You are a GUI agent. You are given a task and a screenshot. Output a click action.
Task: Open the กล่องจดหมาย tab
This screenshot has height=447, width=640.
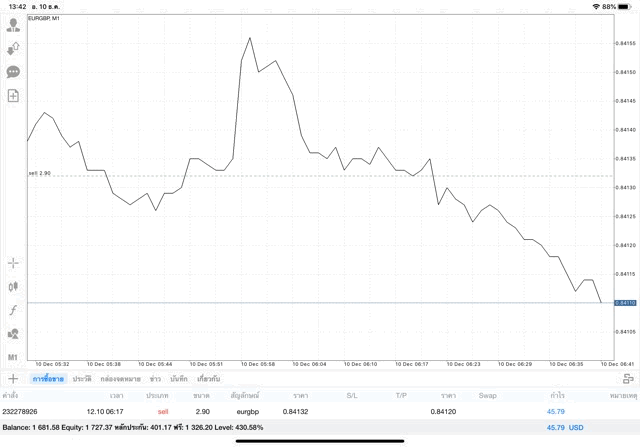(120, 379)
